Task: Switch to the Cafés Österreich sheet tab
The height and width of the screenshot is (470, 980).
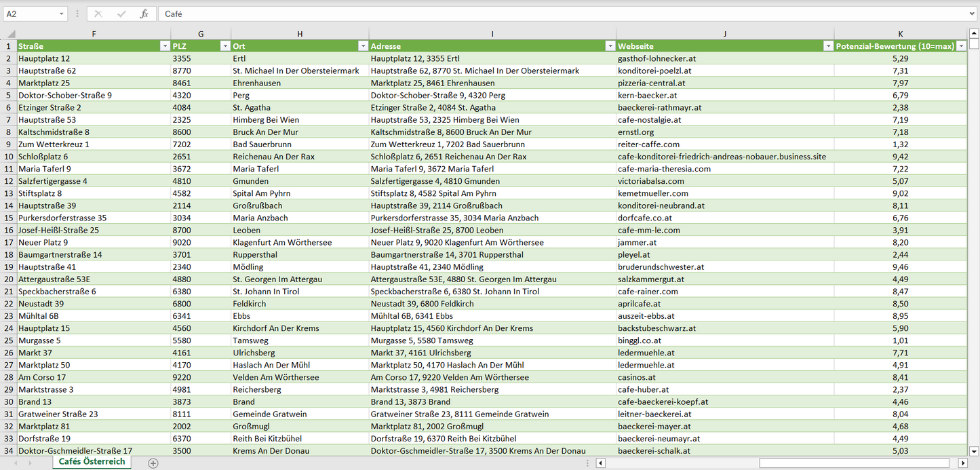Action: pos(92,461)
